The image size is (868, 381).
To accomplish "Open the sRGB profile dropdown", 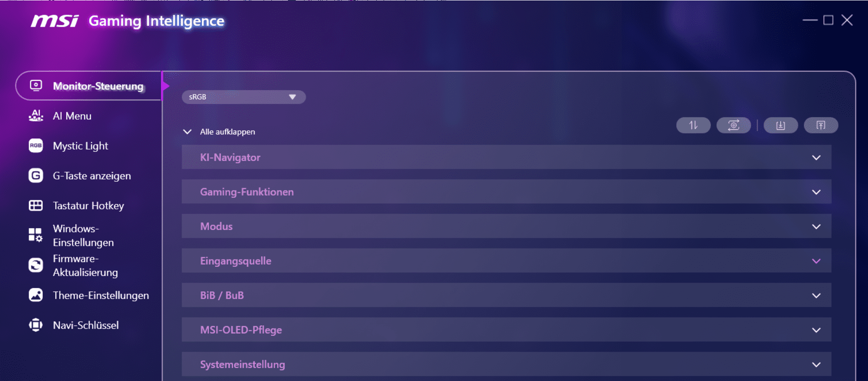I will [x=244, y=97].
